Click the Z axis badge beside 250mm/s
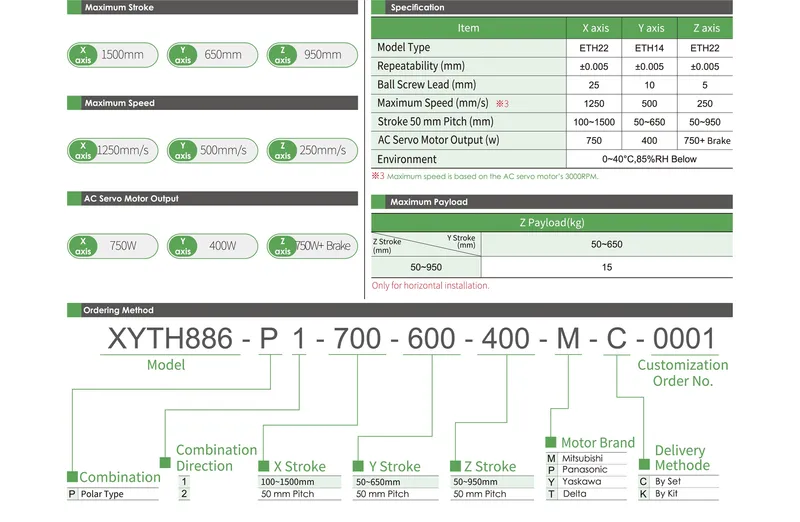The height and width of the screenshot is (522, 800). click(x=283, y=151)
